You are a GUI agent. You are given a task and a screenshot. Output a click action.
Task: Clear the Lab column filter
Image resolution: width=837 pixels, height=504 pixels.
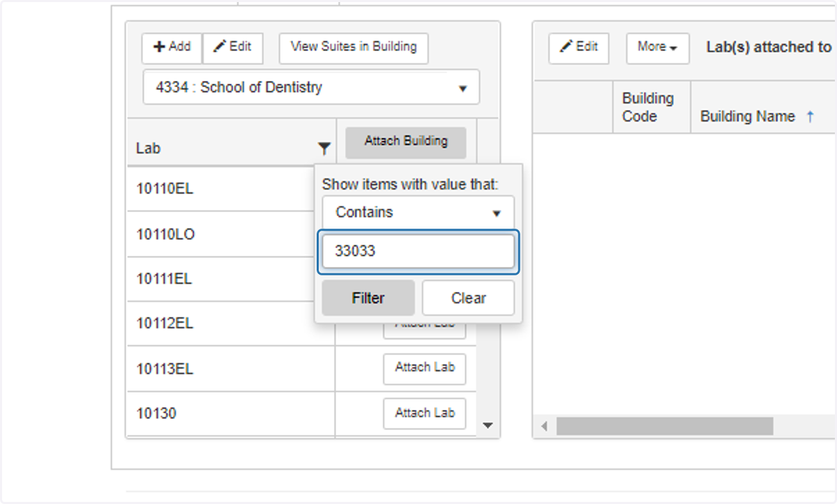tap(468, 298)
